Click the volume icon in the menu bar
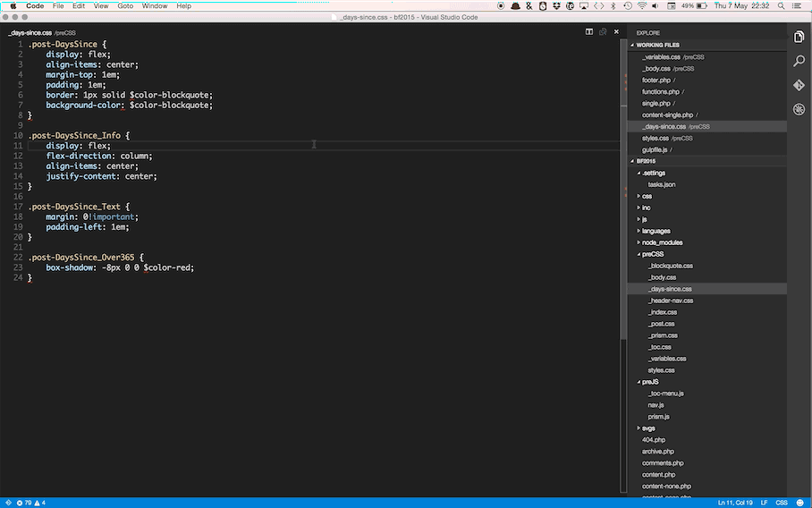Viewport: 812px width, 508px height. pyautogui.click(x=656, y=5)
